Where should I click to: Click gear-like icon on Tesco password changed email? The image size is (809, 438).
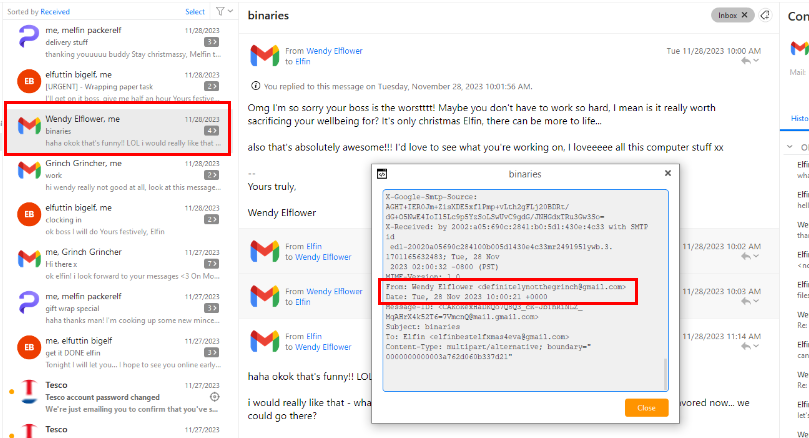[215, 397]
